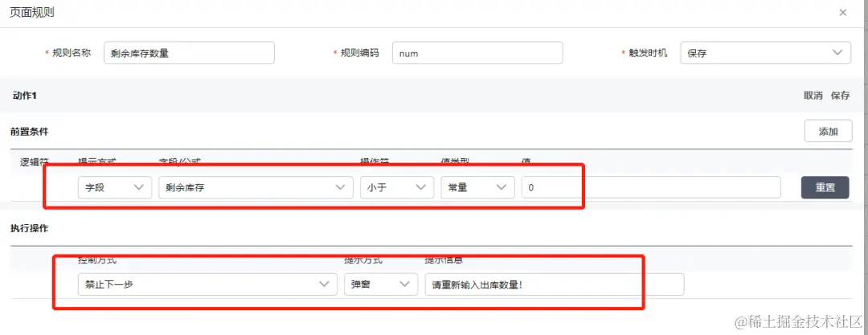Click the 执行操作 section label
This screenshot has height=335, width=868.
[30, 228]
